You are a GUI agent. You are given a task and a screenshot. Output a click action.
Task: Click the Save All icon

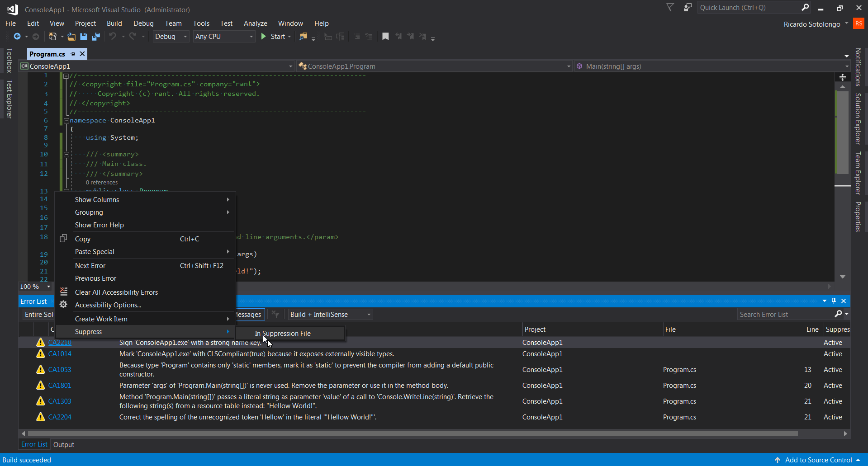click(96, 37)
